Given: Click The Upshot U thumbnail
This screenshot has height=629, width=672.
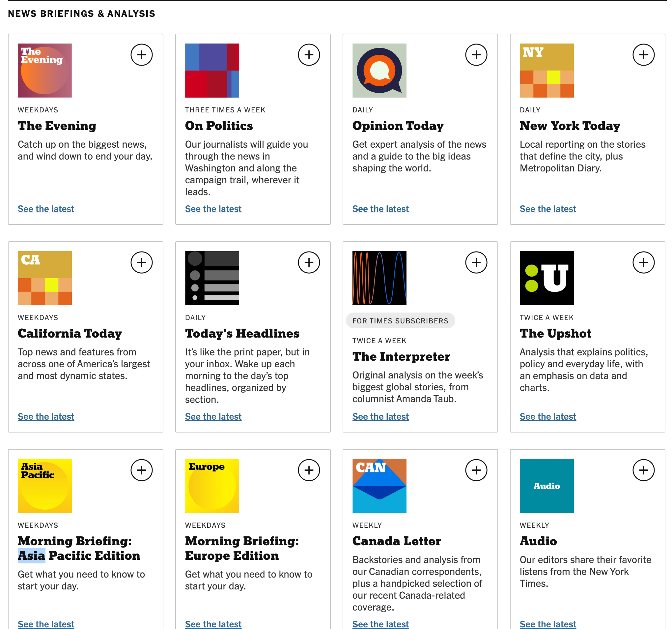Looking at the screenshot, I should 546,278.
